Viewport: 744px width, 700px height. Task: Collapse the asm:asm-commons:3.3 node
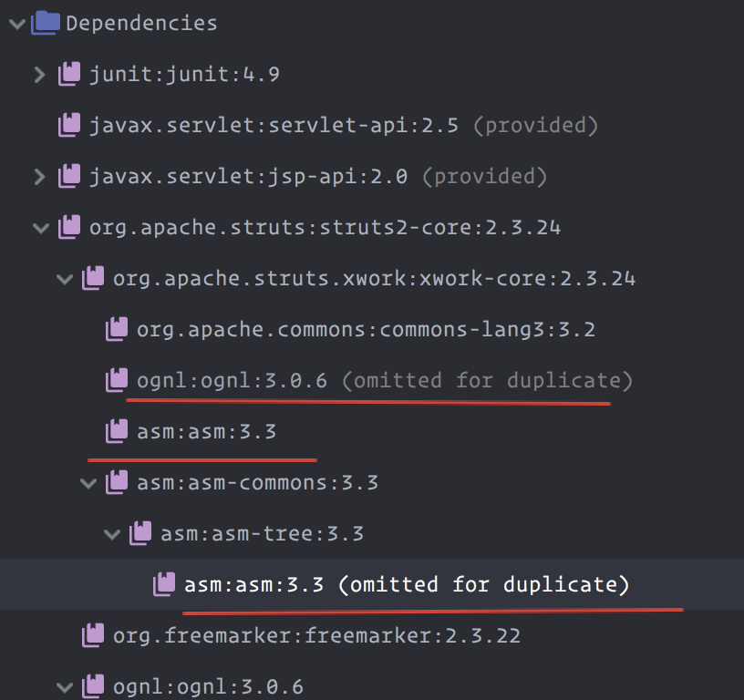(x=88, y=483)
